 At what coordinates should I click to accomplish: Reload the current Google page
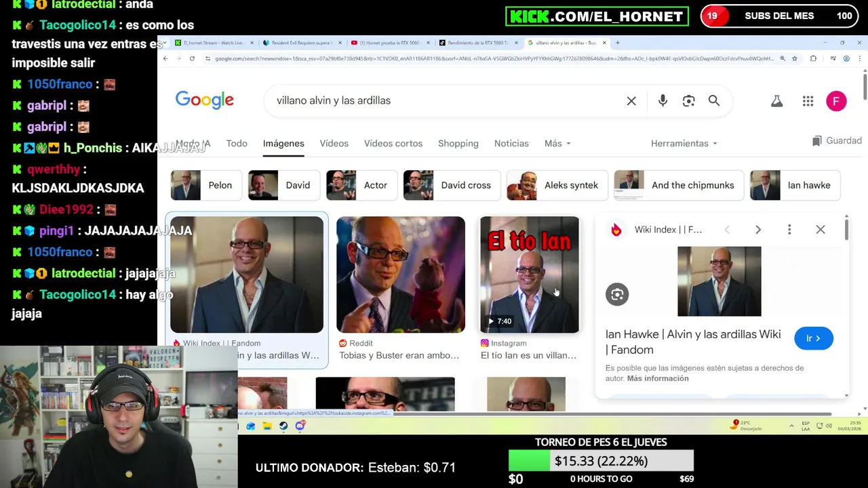click(x=192, y=59)
